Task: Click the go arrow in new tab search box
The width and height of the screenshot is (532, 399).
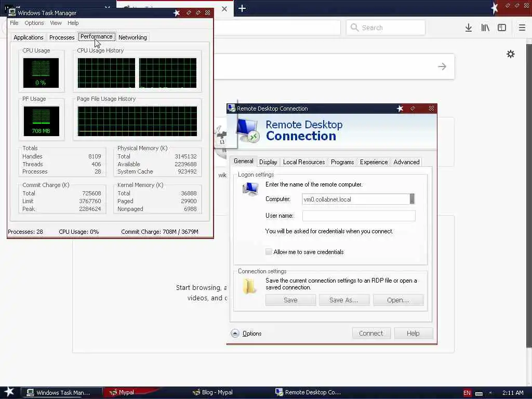Action: tap(442, 66)
